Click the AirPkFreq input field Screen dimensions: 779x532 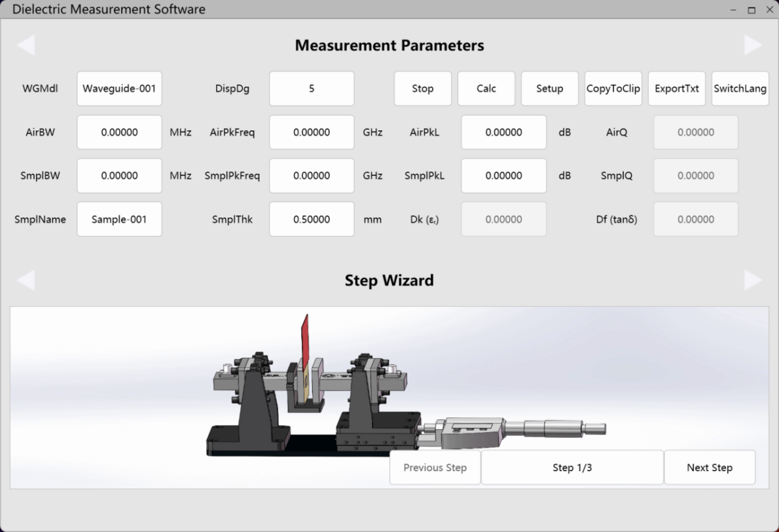(312, 132)
